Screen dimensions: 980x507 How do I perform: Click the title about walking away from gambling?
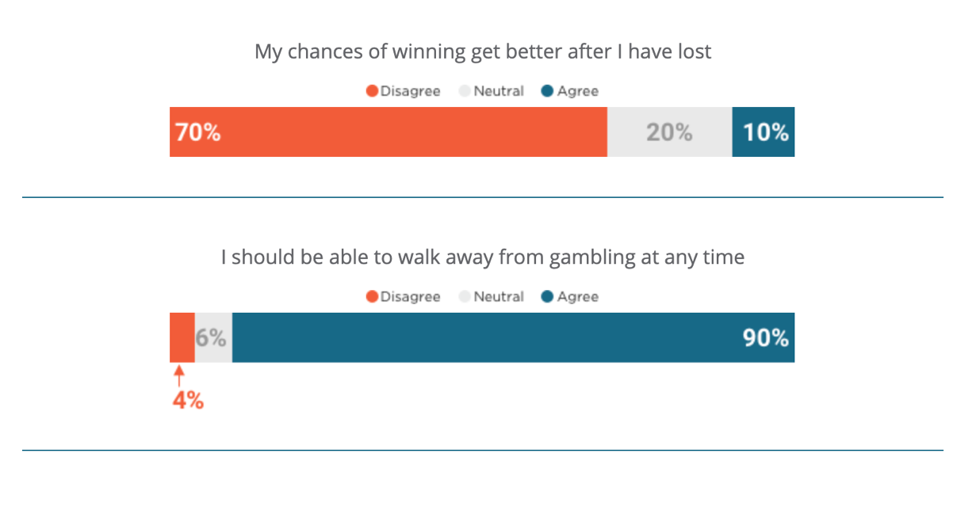pos(483,258)
